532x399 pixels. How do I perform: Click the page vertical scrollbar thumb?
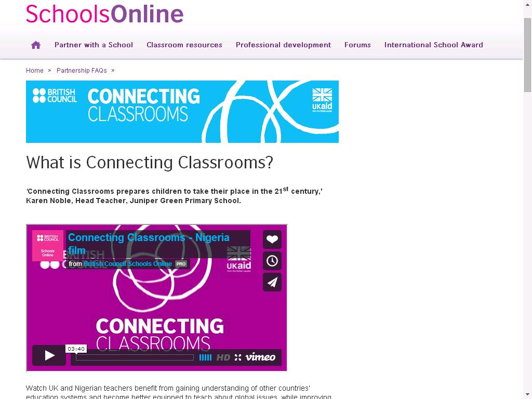pyautogui.click(x=528, y=55)
